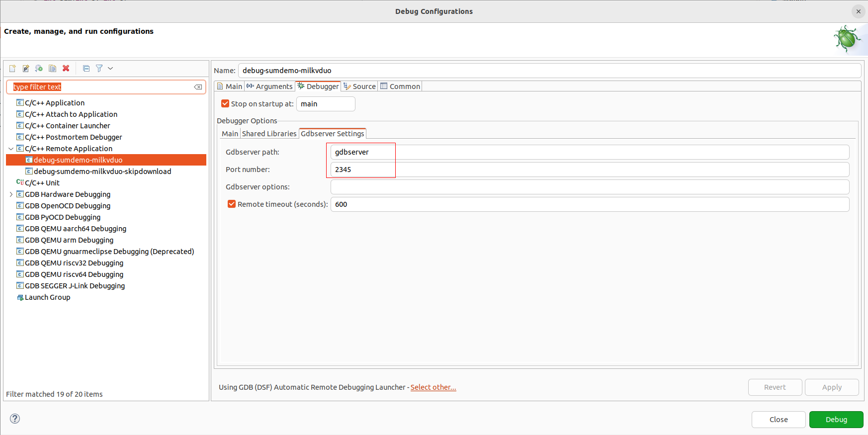Click the Port number field
This screenshot has height=435, width=868.
tap(590, 170)
